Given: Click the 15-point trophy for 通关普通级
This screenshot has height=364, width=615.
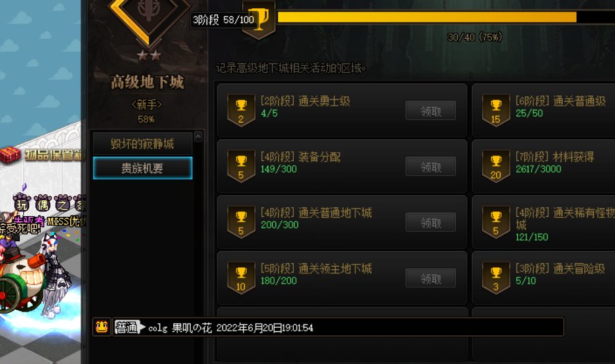Looking at the screenshot, I should click(496, 110).
